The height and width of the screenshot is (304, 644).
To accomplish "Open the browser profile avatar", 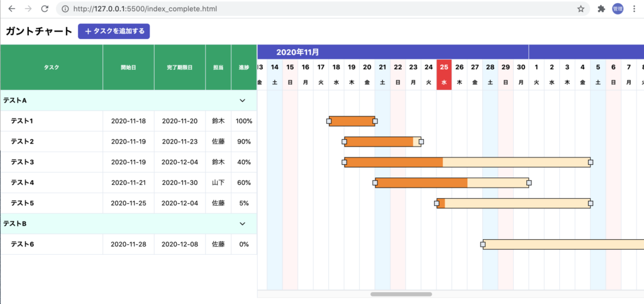I will [618, 9].
